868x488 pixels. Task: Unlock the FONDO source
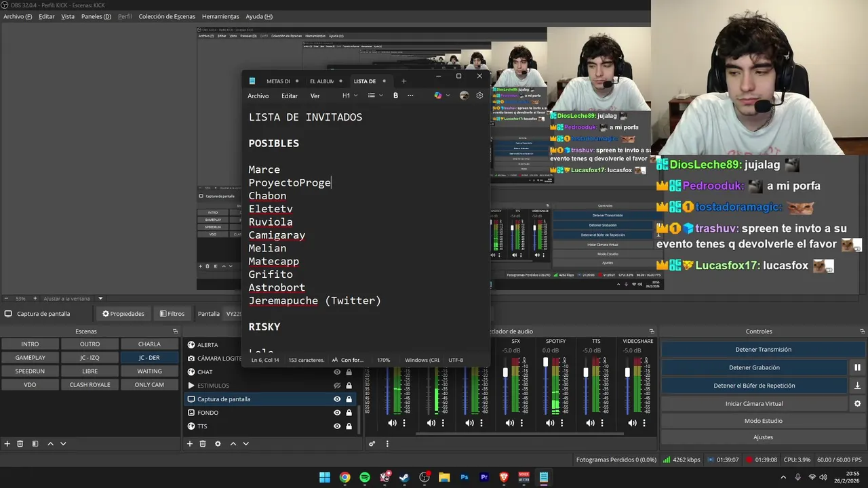click(349, 413)
